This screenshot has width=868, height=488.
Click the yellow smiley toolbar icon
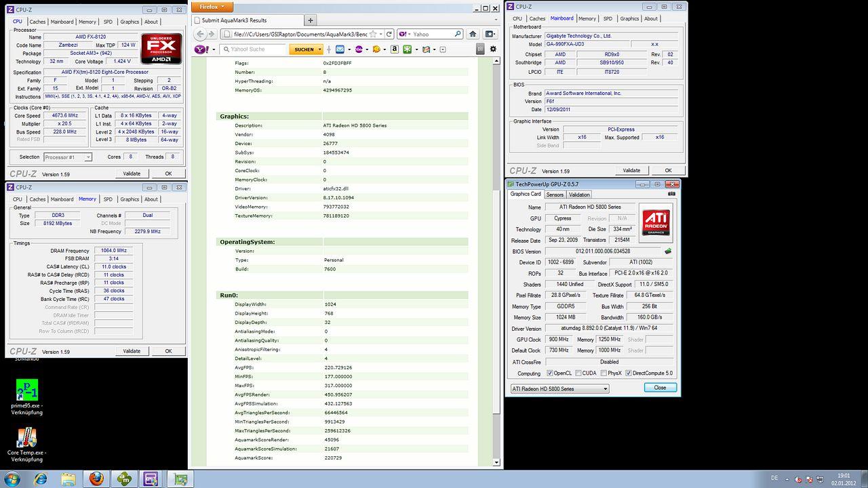[x=376, y=49]
